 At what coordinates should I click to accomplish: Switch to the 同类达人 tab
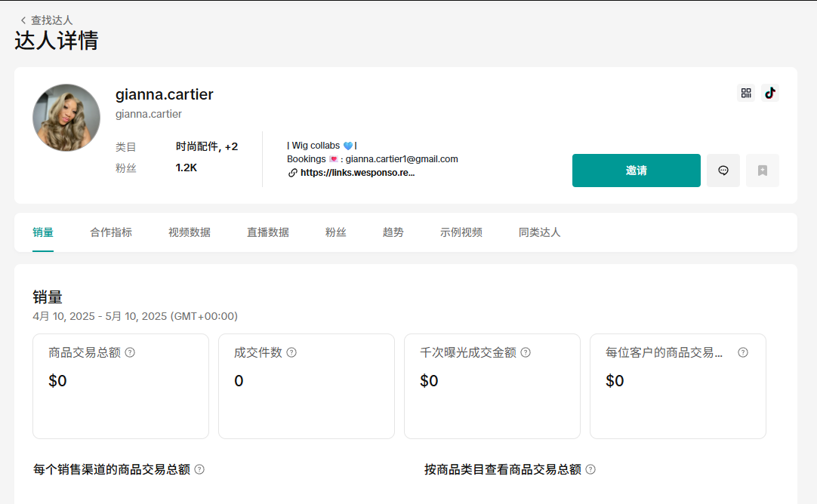[x=539, y=232]
